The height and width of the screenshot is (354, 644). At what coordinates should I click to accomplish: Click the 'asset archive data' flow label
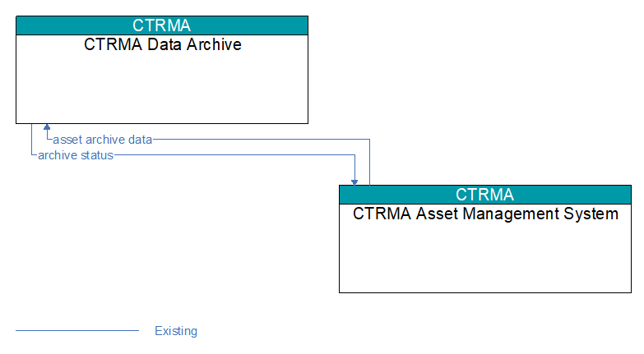(x=103, y=140)
